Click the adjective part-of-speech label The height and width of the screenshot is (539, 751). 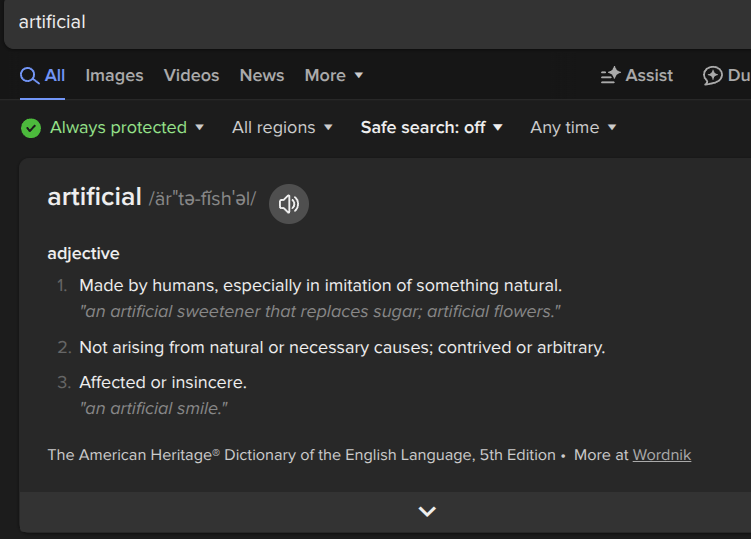point(83,253)
